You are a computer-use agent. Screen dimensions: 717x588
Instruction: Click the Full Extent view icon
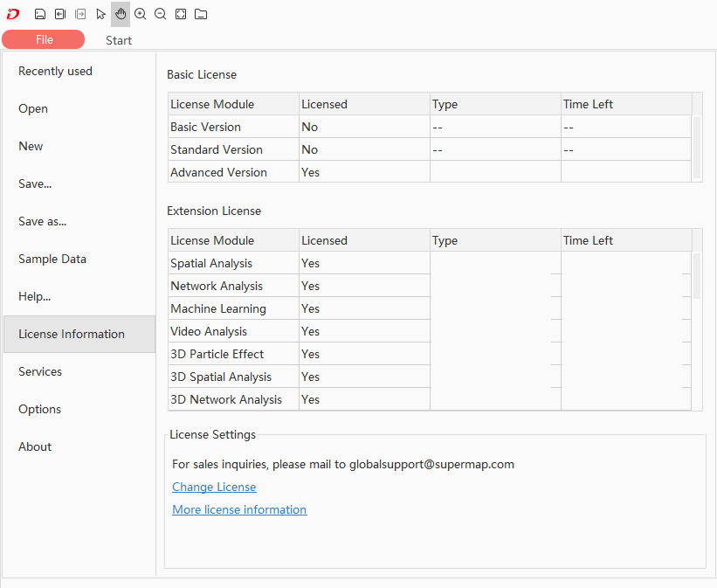[181, 14]
